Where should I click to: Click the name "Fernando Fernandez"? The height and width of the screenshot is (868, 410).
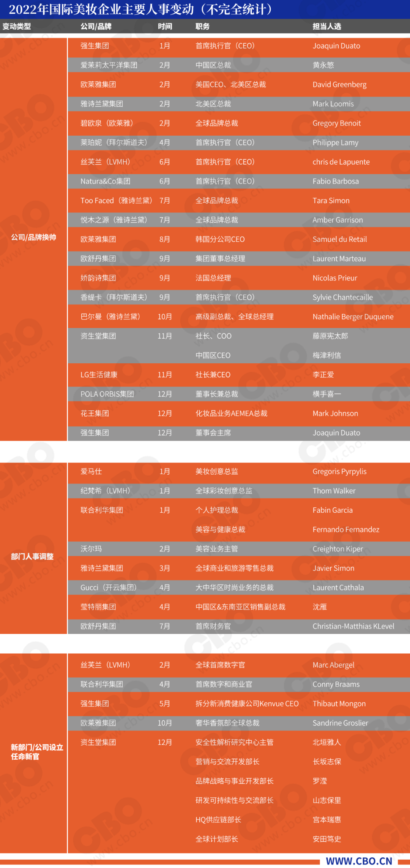pos(346,530)
